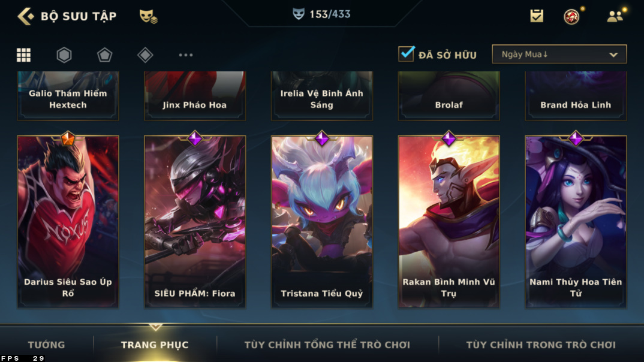Choose the Tristana Tiểu Quỷ skin card

tap(321, 222)
